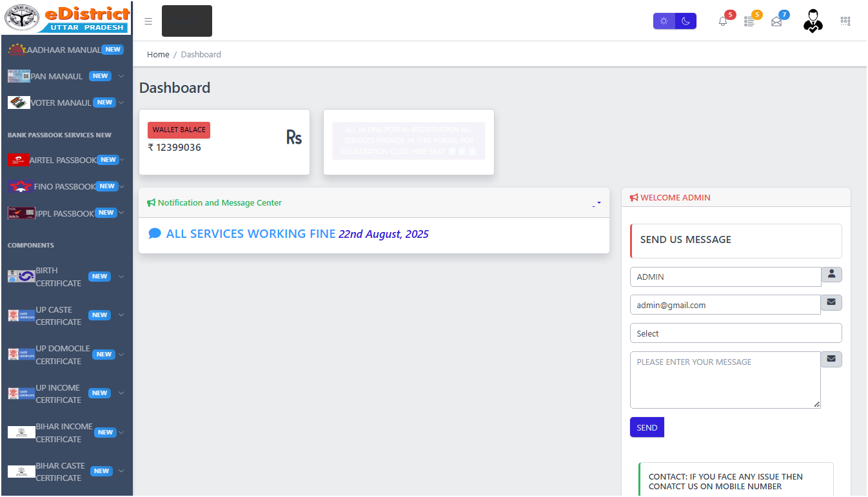
Task: Open the apps grid icon
Action: point(845,21)
